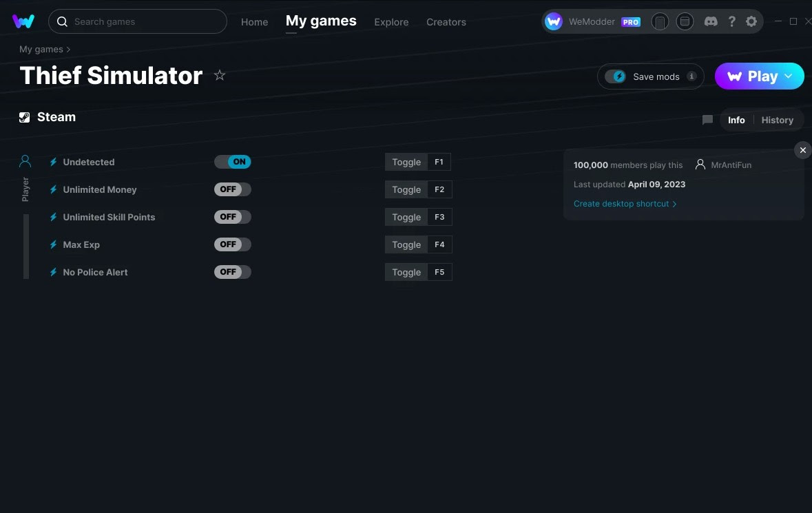
Task: Click lightning icon beside No Police Alert
Action: [x=53, y=271]
